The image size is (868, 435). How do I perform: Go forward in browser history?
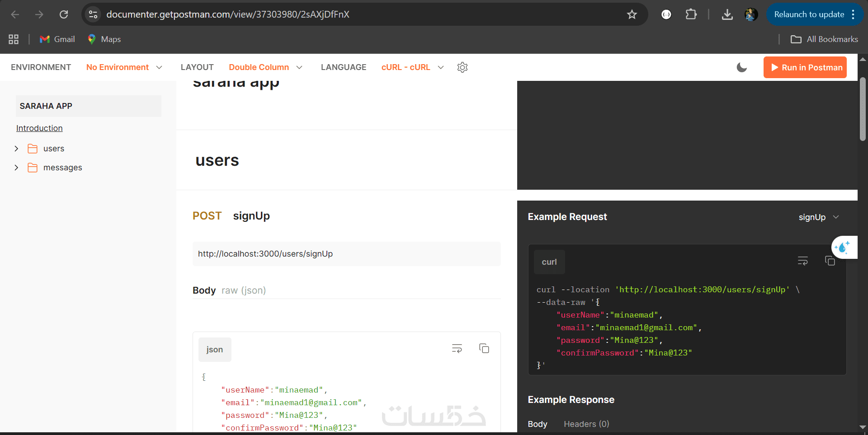click(39, 14)
